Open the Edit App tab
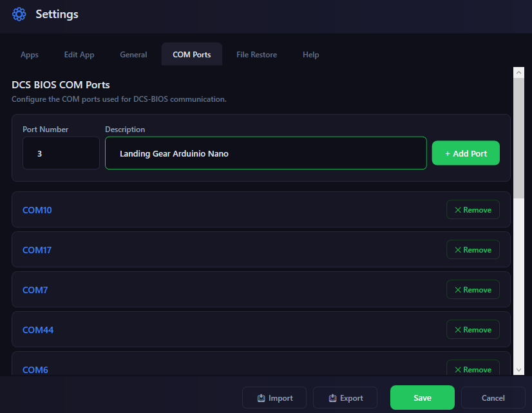The height and width of the screenshot is (413, 532). [79, 55]
